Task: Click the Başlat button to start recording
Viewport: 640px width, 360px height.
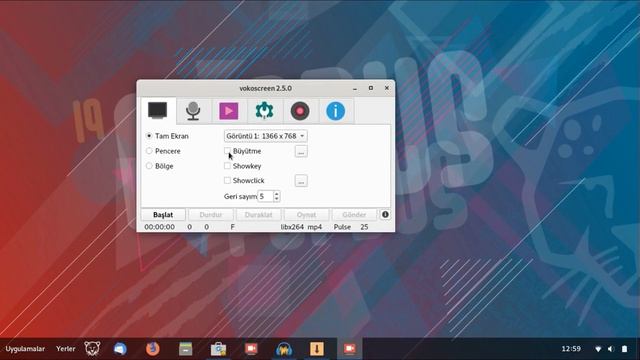Action: (163, 215)
